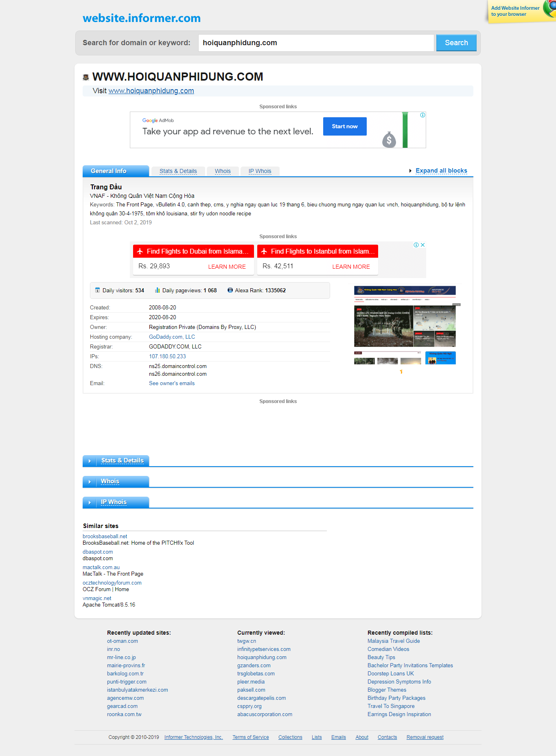556x756 pixels.
Task: Click the Find Flights to Dubai ad title
Action: point(197,251)
